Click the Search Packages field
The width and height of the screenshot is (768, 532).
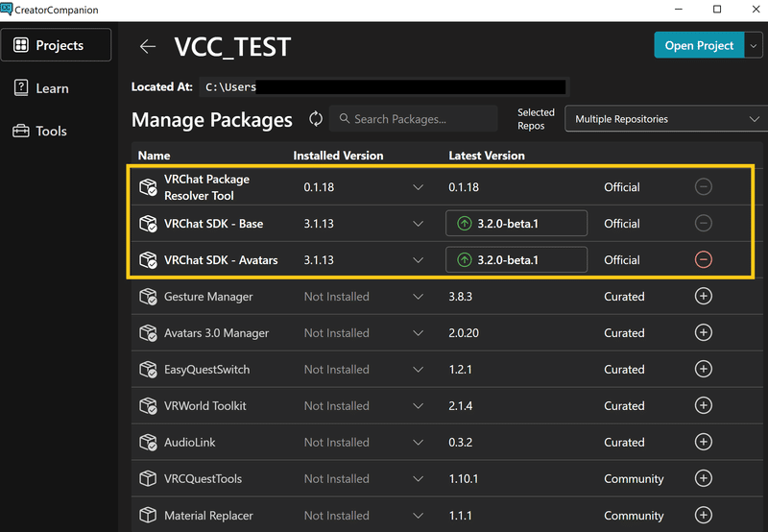(x=414, y=118)
